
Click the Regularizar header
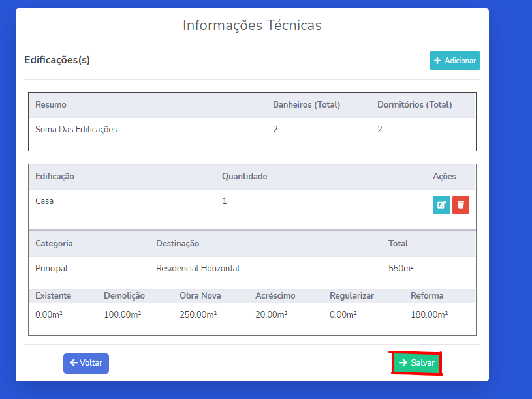coord(352,296)
